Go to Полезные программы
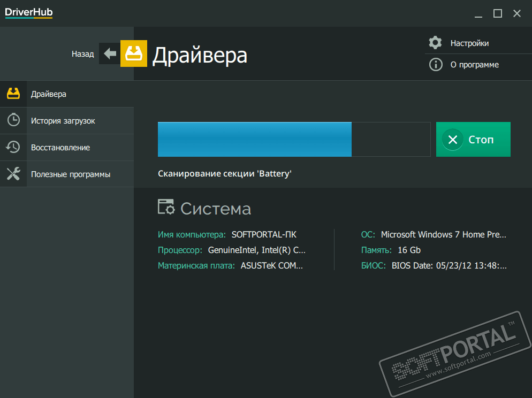This screenshot has width=532, height=398. coord(67,174)
